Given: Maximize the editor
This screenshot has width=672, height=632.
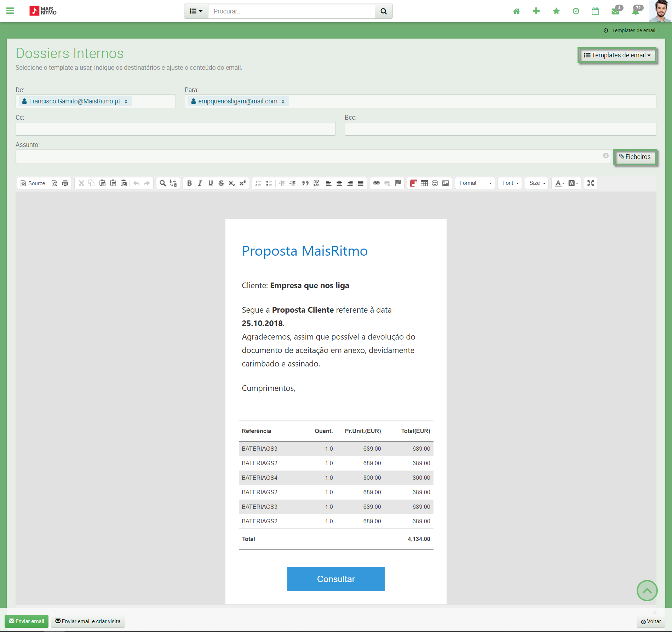Looking at the screenshot, I should tap(591, 183).
